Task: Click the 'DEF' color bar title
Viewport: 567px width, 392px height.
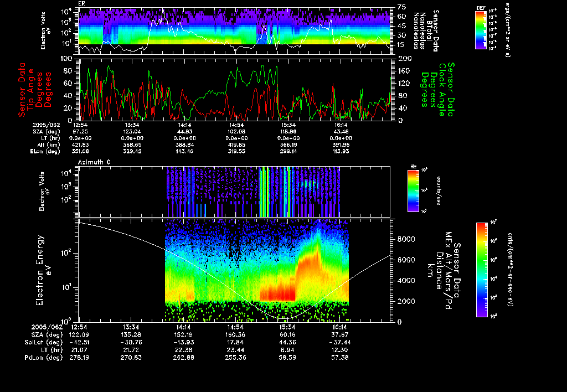Action: point(481,8)
